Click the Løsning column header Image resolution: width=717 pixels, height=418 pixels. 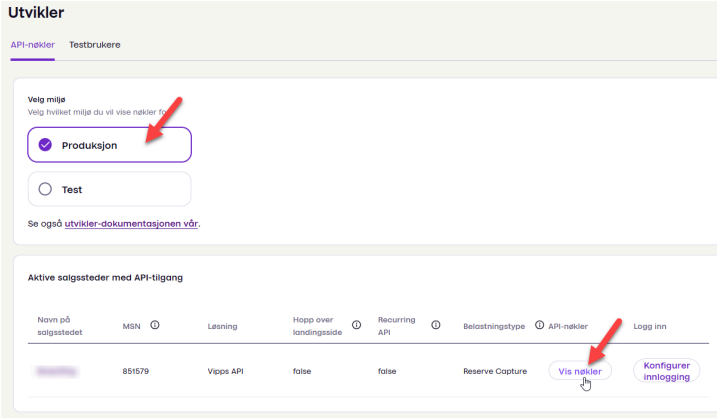(222, 326)
